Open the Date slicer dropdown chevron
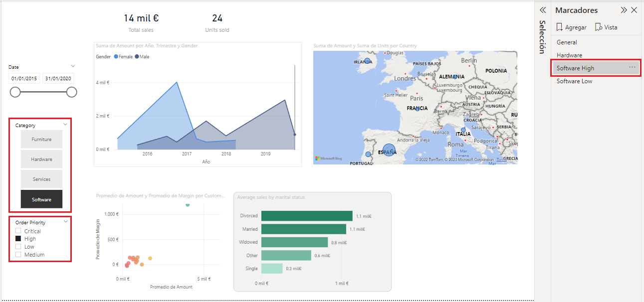 click(73, 66)
